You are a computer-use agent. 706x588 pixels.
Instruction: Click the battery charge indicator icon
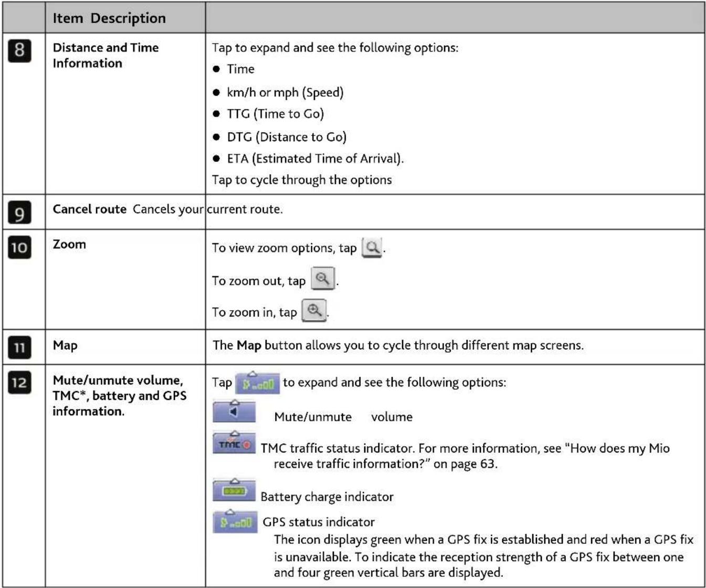[234, 490]
